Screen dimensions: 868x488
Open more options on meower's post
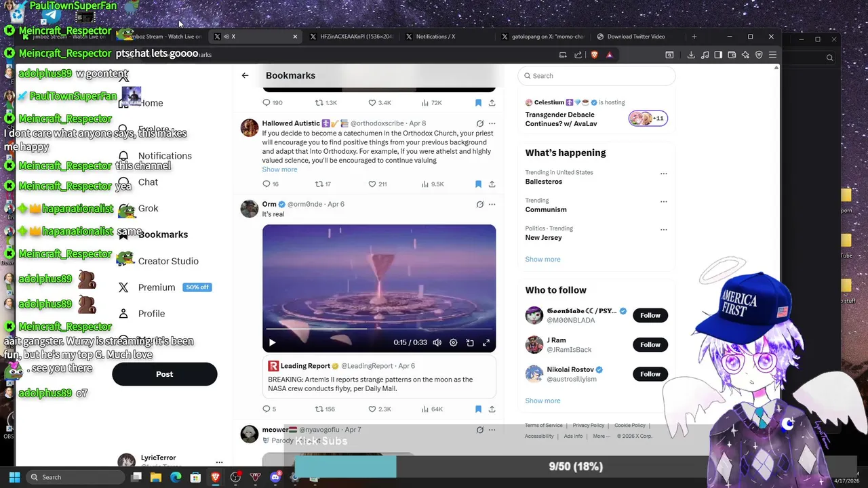pos(492,430)
